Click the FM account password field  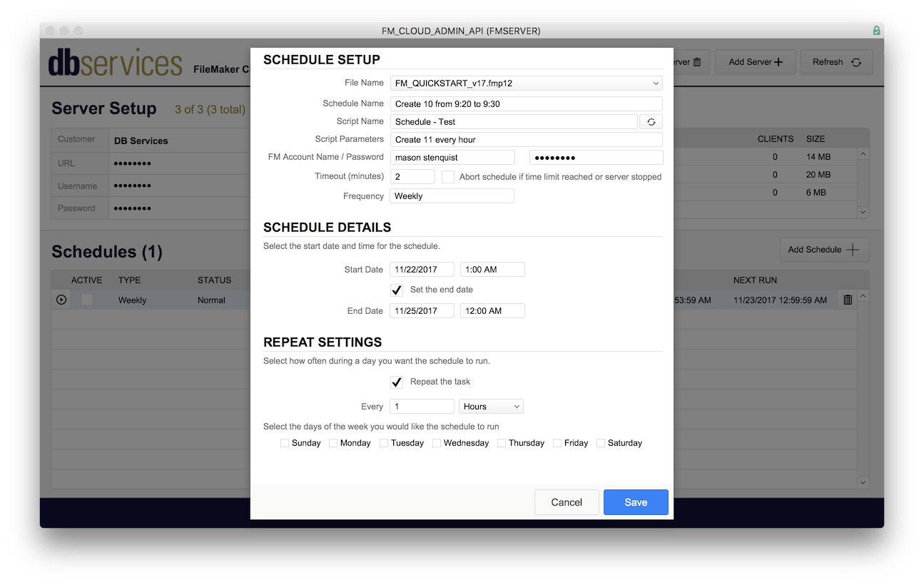tap(596, 158)
